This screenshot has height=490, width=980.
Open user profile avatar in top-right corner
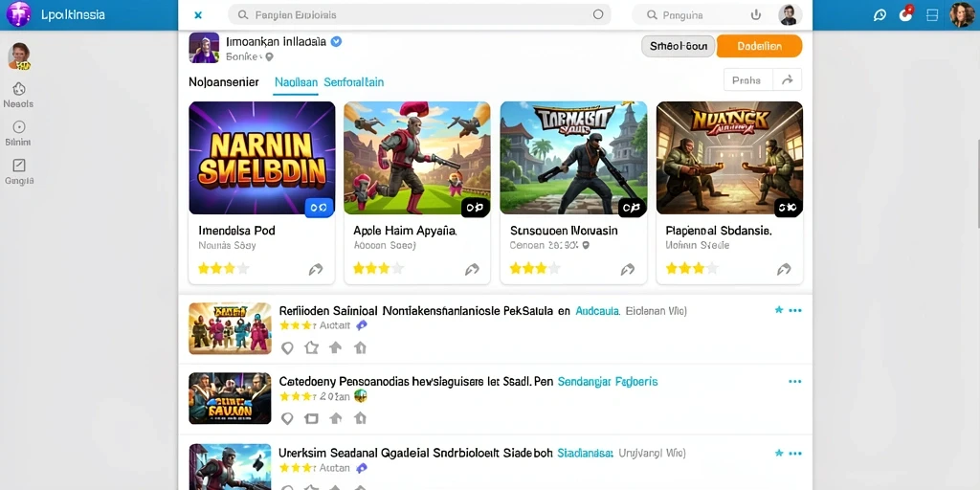point(961,14)
